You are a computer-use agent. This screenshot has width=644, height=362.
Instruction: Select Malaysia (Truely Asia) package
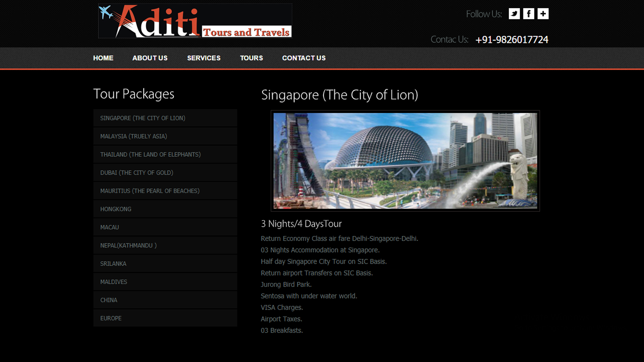[165, 136]
